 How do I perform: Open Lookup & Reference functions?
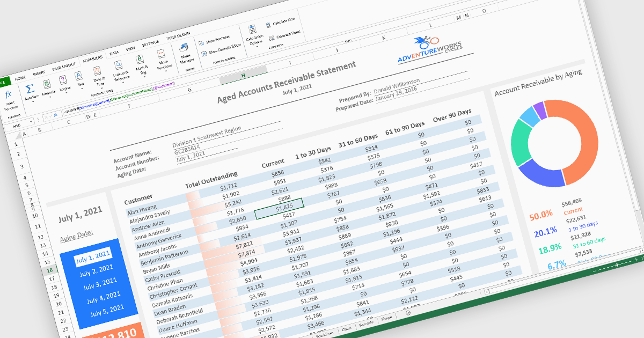(x=119, y=65)
